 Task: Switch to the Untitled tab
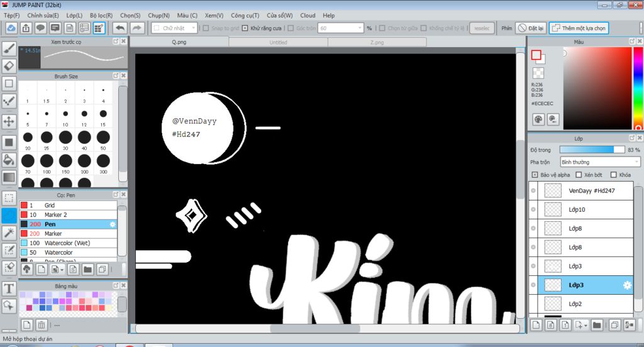click(278, 42)
